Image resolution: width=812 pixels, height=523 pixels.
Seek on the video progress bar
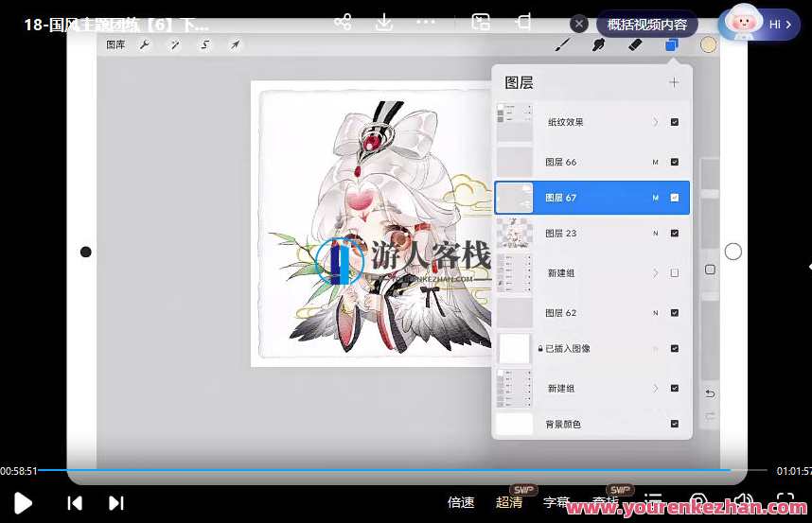402,470
